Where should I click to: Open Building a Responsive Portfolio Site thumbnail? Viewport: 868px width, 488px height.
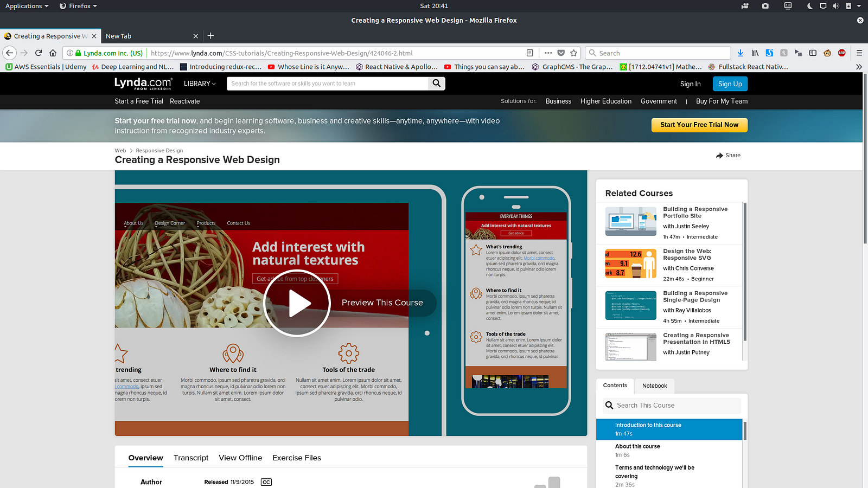click(x=631, y=222)
